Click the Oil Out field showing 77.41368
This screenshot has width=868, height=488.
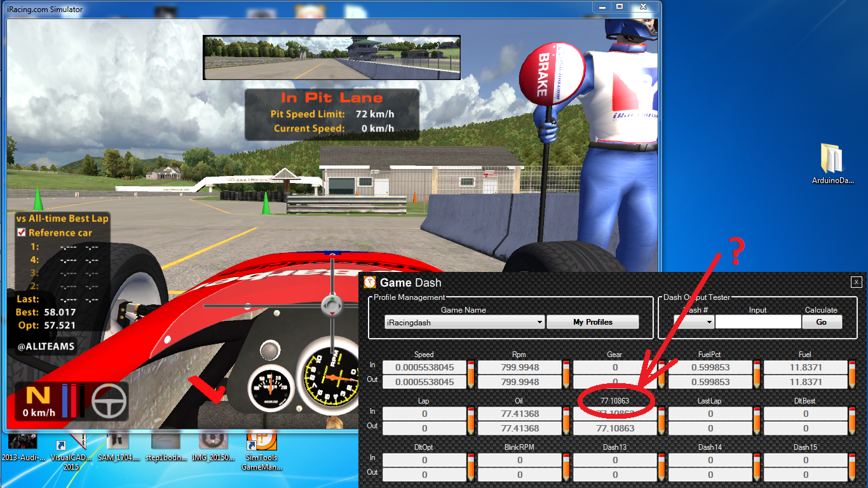(x=520, y=428)
